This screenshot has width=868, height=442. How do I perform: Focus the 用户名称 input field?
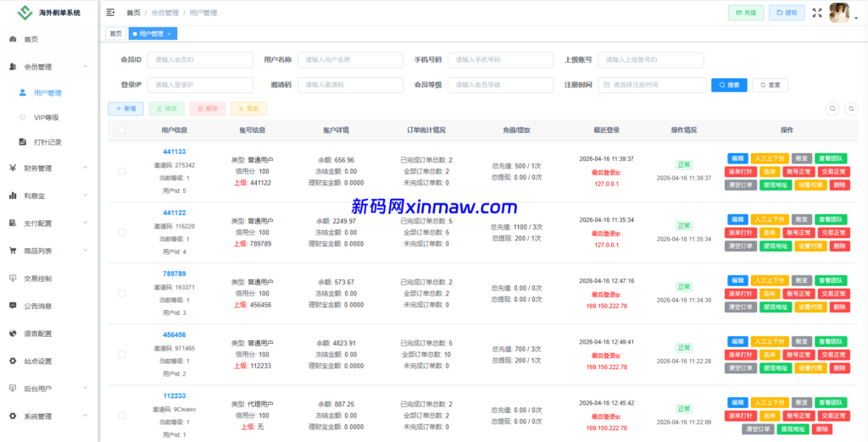pyautogui.click(x=350, y=60)
